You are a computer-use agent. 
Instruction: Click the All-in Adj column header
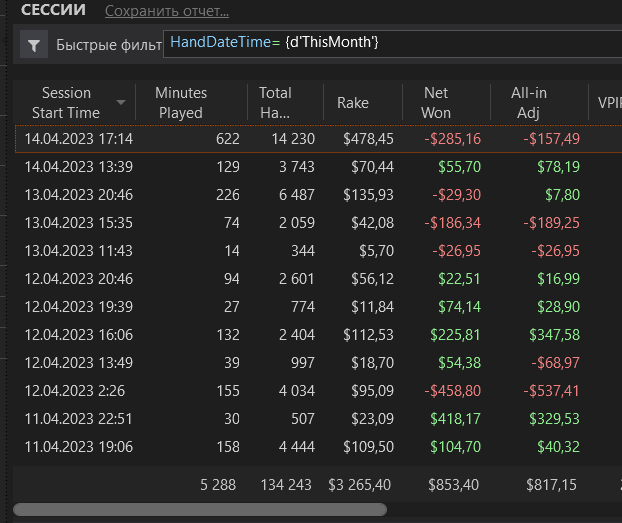coord(529,103)
